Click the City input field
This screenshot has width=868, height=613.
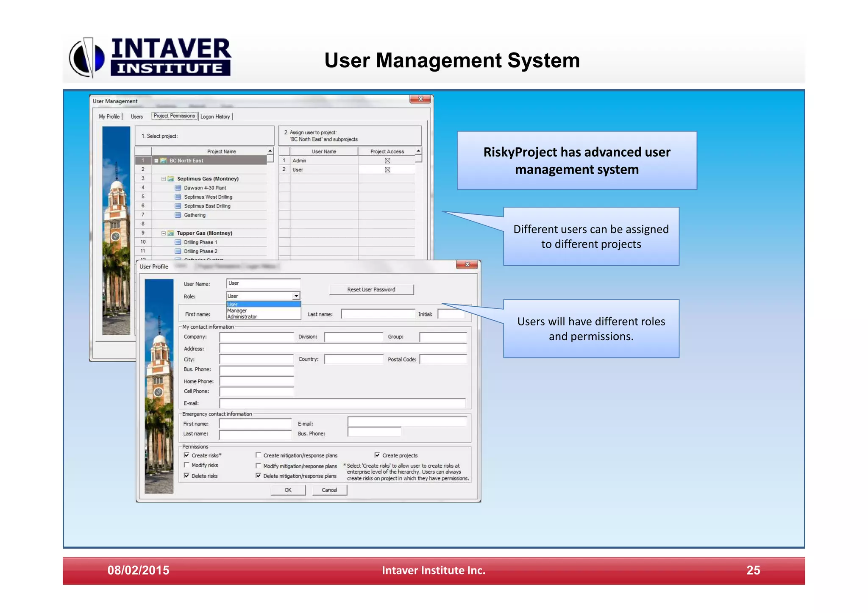256,359
